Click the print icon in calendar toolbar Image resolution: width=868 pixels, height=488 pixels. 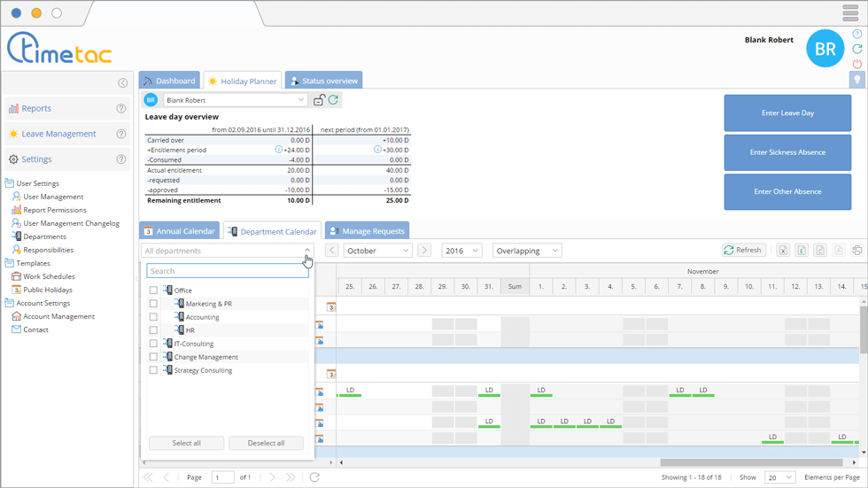click(856, 251)
